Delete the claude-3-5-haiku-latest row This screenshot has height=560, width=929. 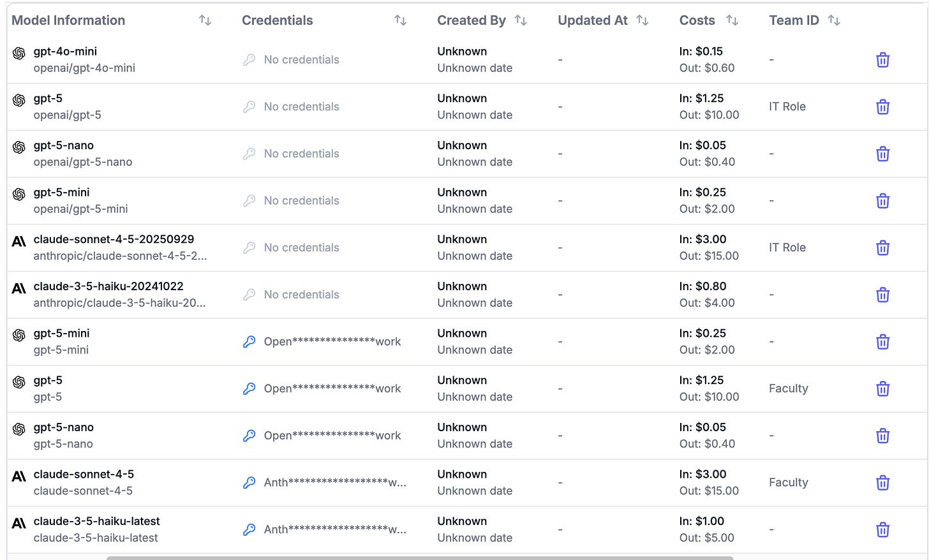coord(882,530)
